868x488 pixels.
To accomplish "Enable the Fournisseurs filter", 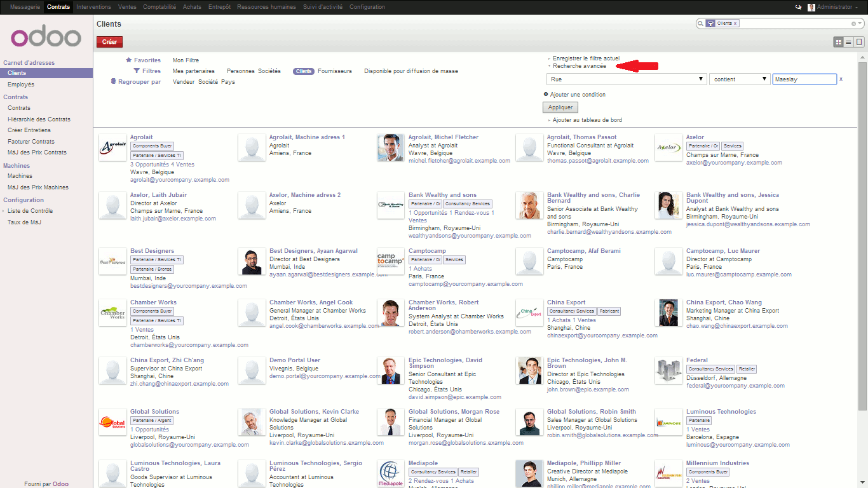I will [335, 71].
